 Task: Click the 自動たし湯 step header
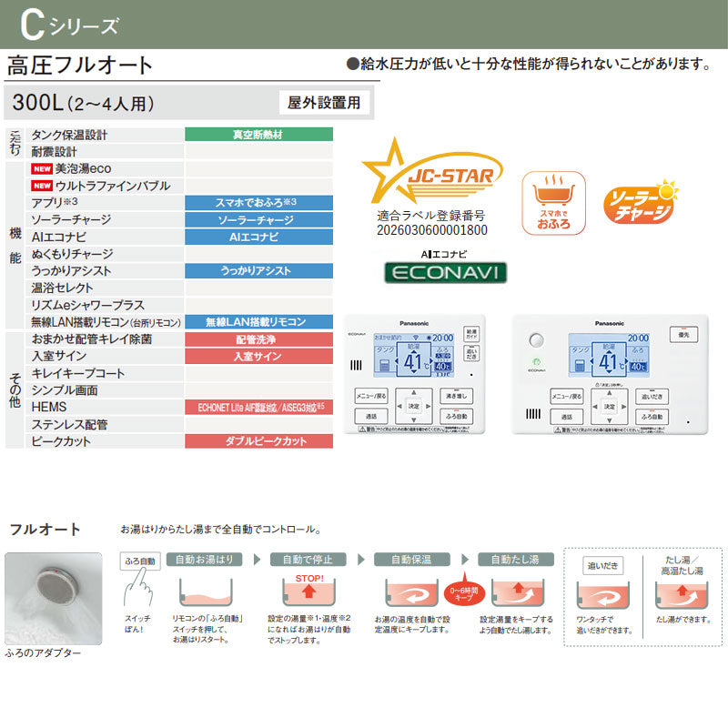tap(516, 560)
